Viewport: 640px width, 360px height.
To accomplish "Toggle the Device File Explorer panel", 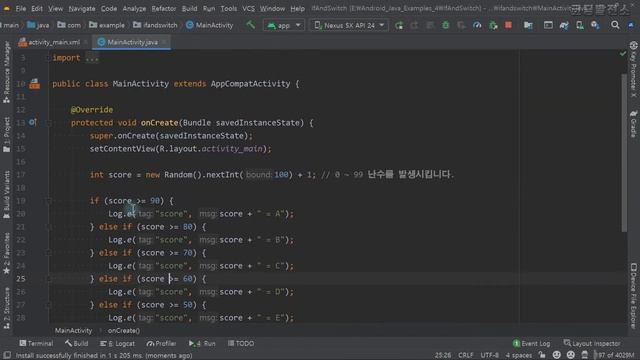I will pos(633,296).
